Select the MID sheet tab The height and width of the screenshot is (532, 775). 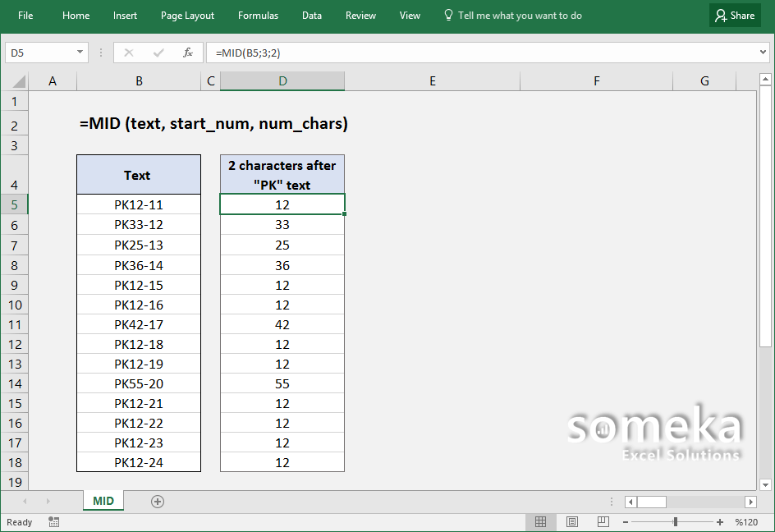[x=103, y=501]
